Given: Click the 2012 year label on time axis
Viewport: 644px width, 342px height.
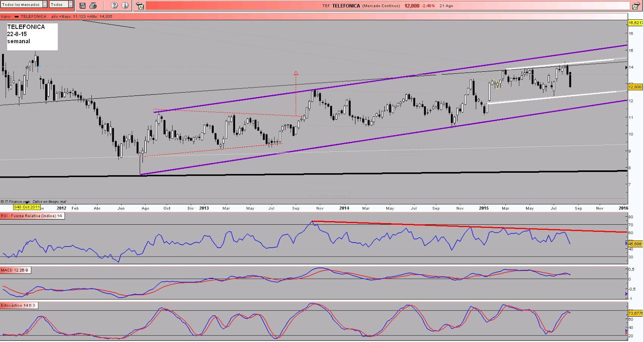Looking at the screenshot, I should 62,208.
